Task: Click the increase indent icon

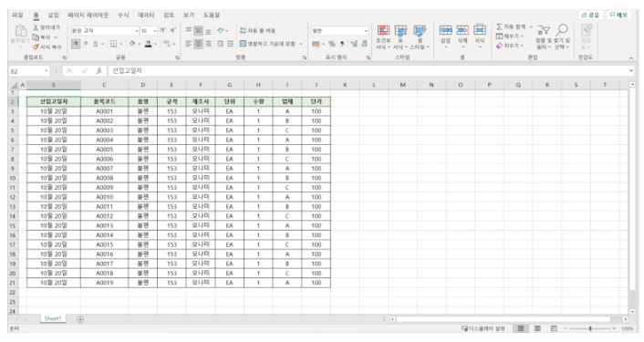Action: pos(230,44)
